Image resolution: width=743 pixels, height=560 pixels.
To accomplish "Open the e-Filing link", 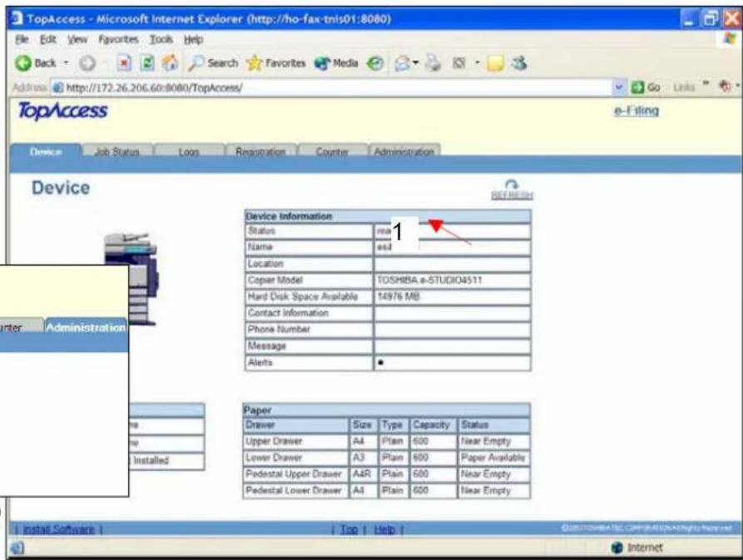I will [x=636, y=111].
